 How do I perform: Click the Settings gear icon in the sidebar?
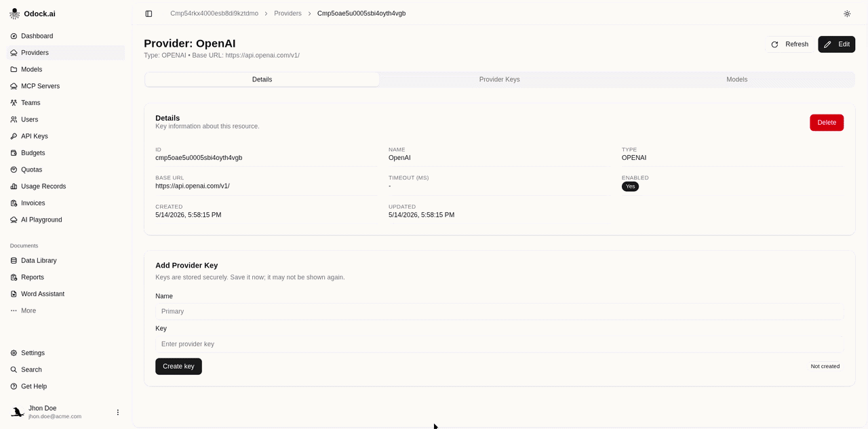pyautogui.click(x=14, y=353)
